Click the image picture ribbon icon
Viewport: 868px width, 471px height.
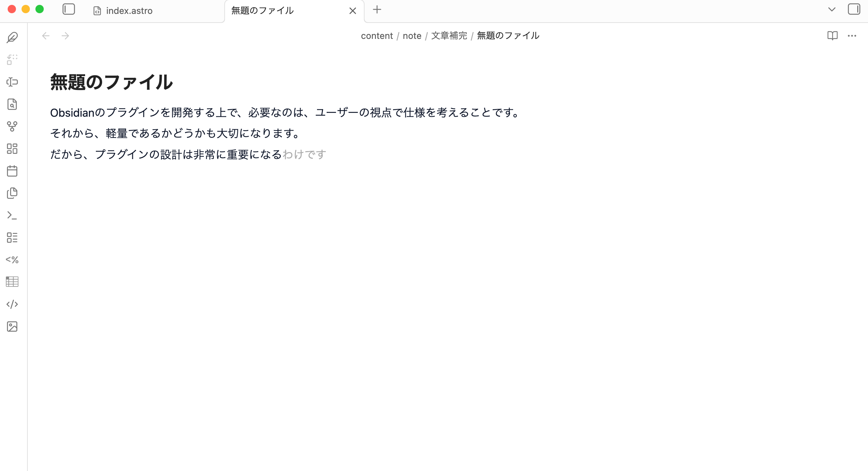(12, 327)
